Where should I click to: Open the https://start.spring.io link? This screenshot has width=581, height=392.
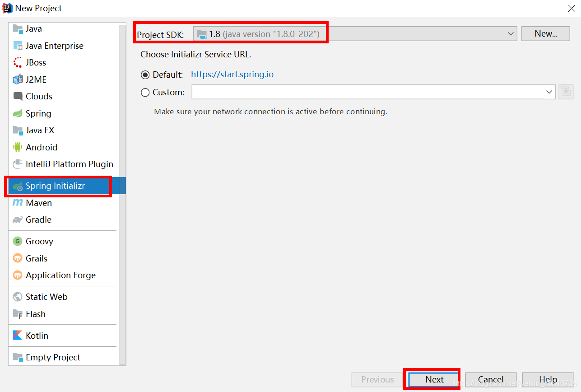point(232,75)
